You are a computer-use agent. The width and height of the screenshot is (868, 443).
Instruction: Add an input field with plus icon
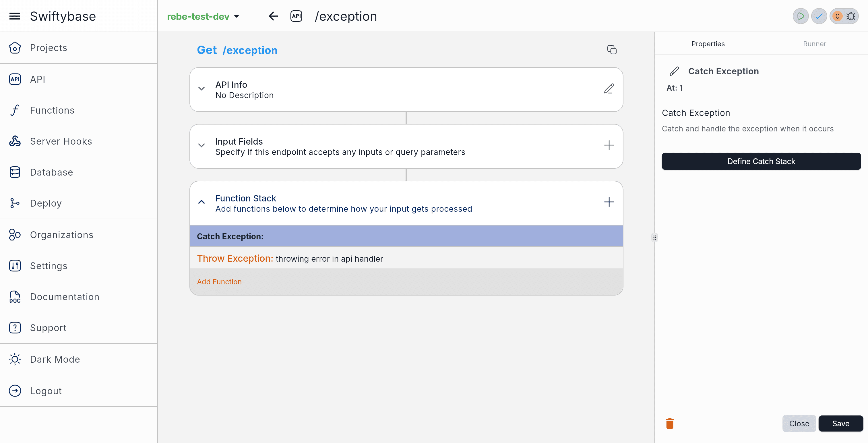click(x=609, y=145)
